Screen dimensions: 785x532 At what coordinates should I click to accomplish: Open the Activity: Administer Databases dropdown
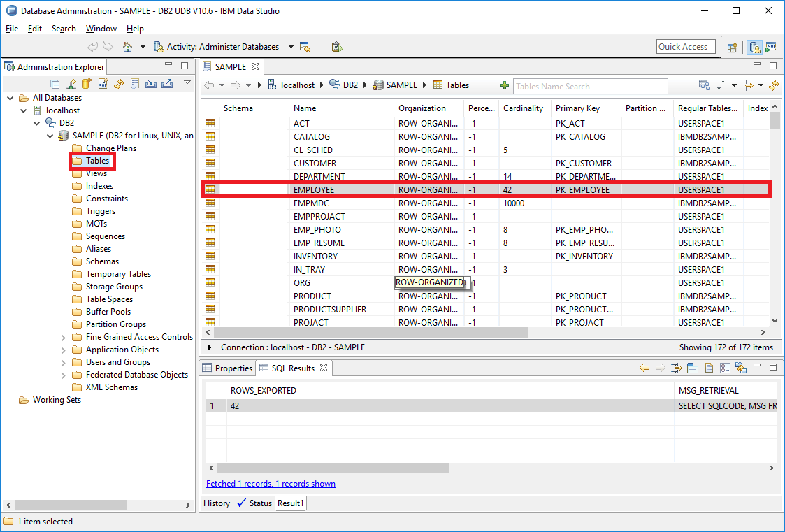click(x=289, y=46)
